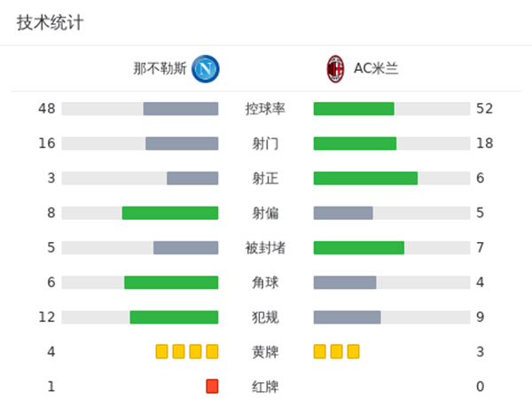Click the 被封堵 stat label

[x=265, y=247]
